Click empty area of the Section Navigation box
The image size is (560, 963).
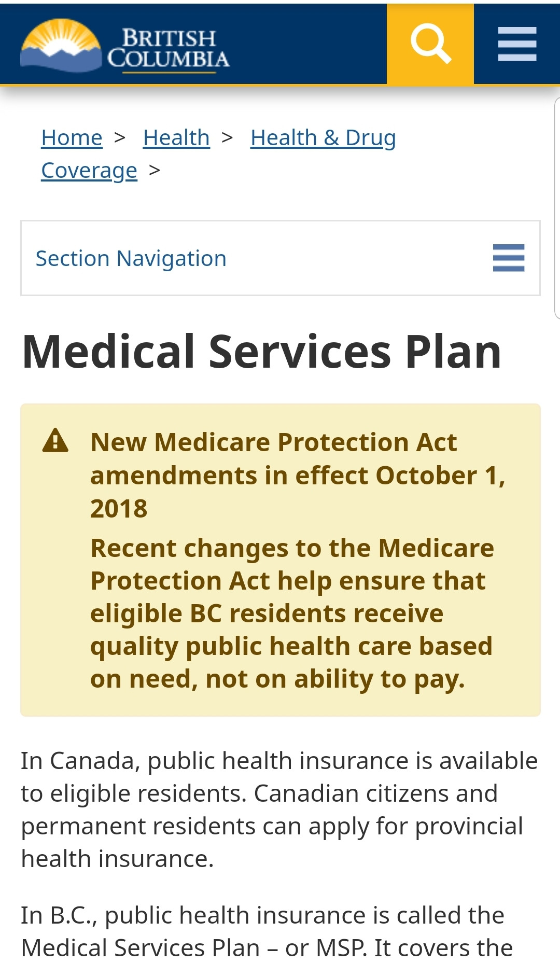358,258
